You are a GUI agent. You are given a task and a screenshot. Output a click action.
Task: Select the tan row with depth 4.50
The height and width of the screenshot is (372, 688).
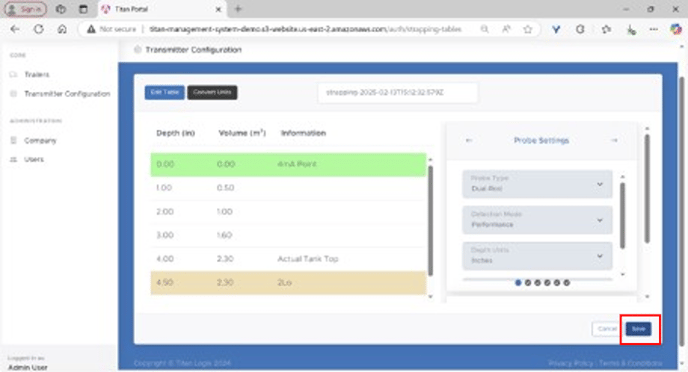tap(288, 283)
